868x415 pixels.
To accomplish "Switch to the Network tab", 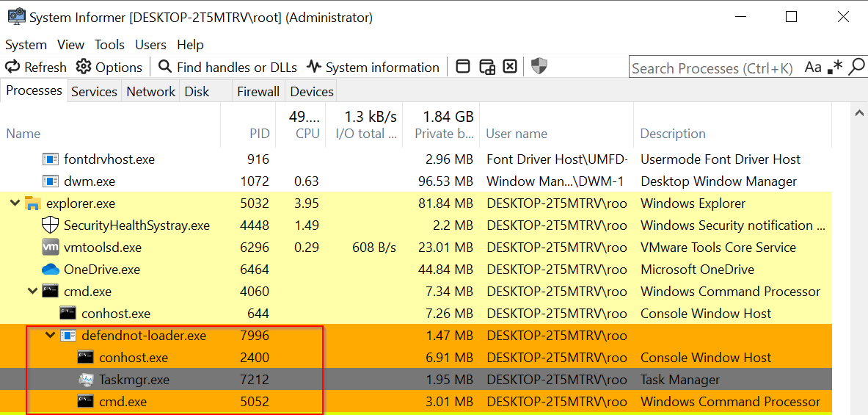I will tap(150, 91).
